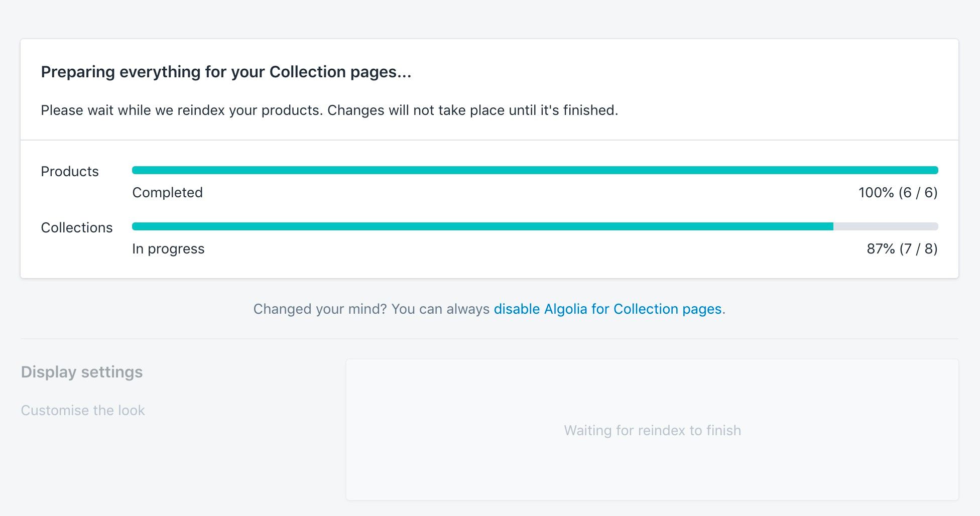980x516 pixels.
Task: Click the Preparing everything for Collection pages title
Action: click(225, 72)
